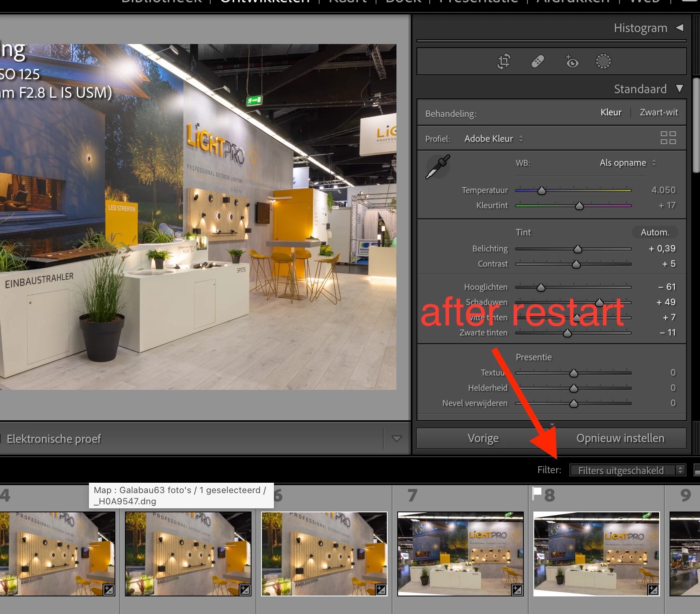Viewport: 700px width, 614px height.
Task: Click the right panel scrollbar
Action: click(696, 126)
